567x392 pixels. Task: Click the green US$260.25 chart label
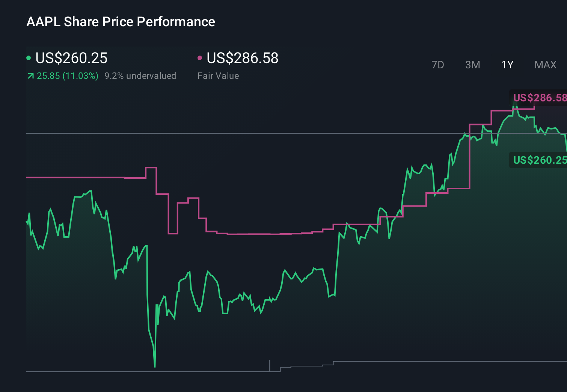(539, 160)
